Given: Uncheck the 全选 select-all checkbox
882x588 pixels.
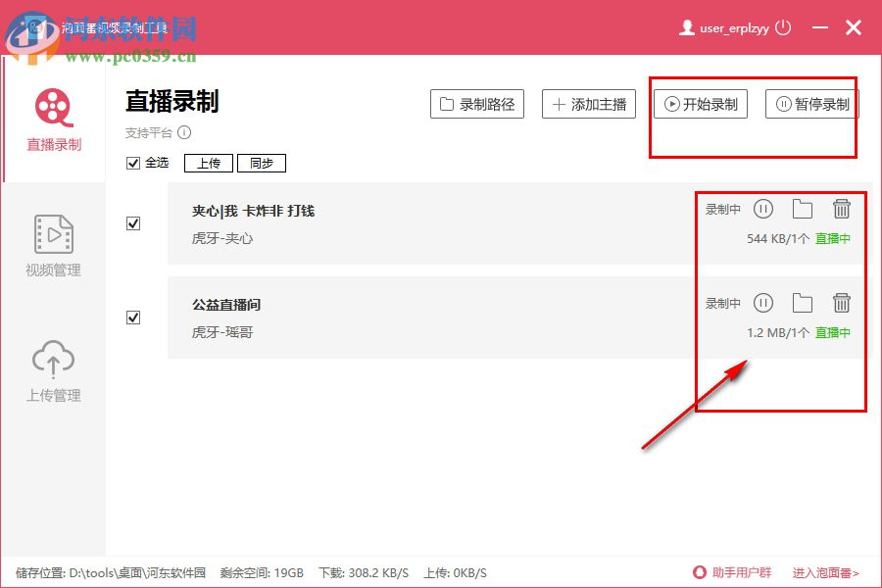Looking at the screenshot, I should (133, 163).
